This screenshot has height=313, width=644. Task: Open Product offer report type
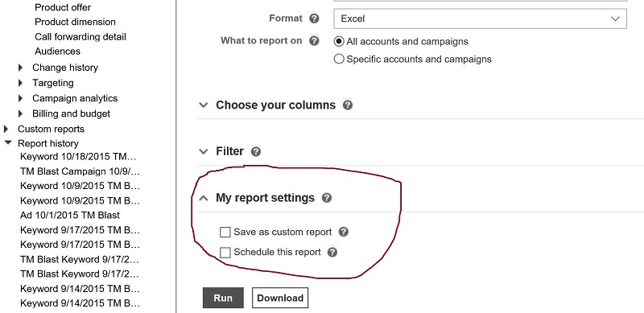pos(63,7)
